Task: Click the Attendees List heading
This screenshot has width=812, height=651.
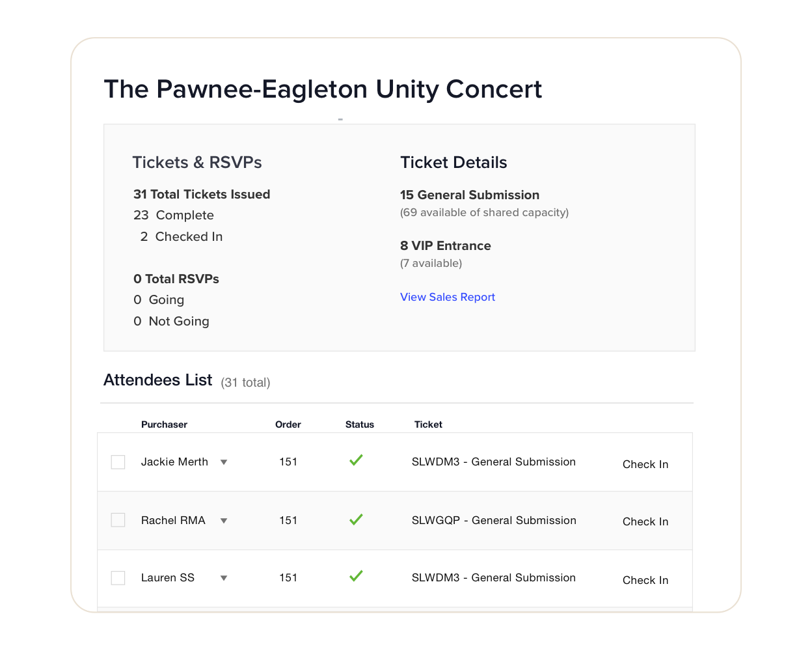Action: click(157, 380)
